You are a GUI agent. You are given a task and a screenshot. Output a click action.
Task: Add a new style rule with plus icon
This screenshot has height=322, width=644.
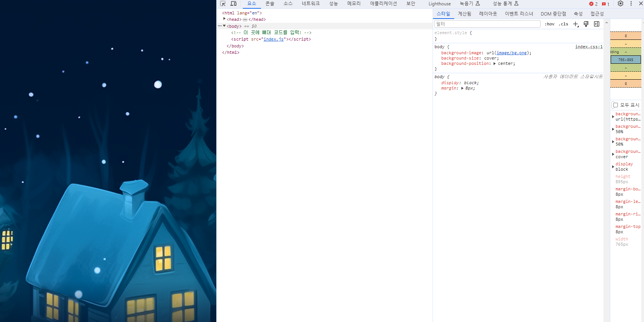[576, 24]
